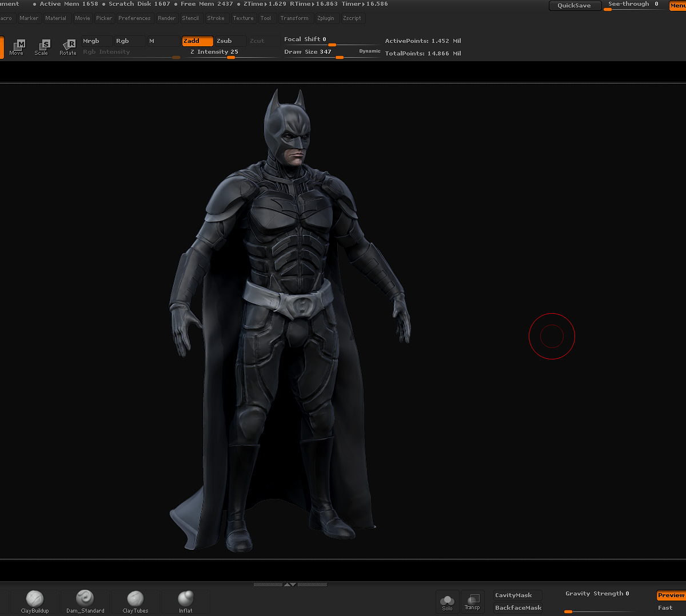
Task: Open the Zplugin menu
Action: 326,18
